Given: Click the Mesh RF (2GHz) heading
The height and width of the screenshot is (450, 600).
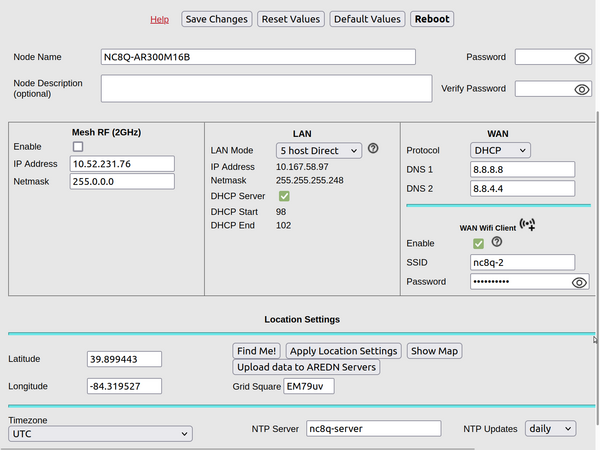Looking at the screenshot, I should pyautogui.click(x=106, y=132).
